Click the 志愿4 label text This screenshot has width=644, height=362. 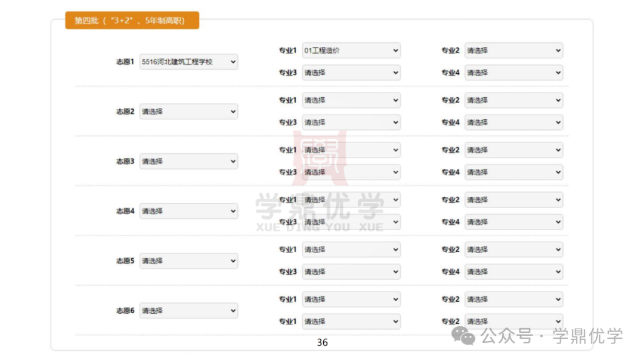(125, 211)
